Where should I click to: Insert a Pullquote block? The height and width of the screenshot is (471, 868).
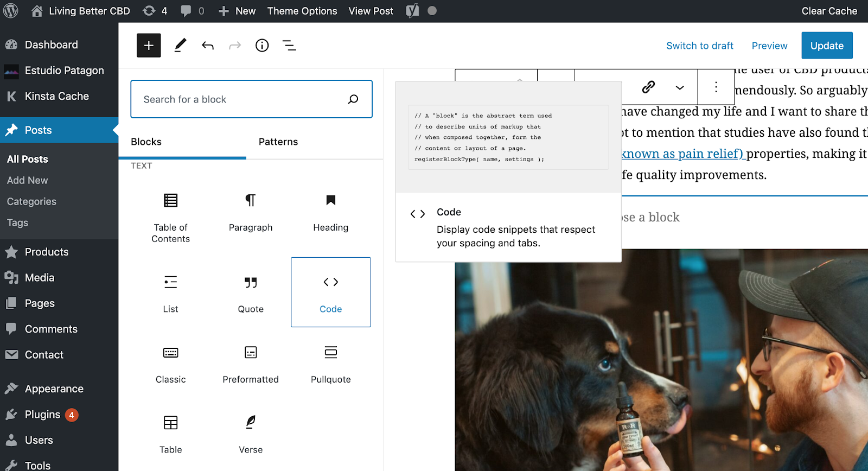coord(331,364)
